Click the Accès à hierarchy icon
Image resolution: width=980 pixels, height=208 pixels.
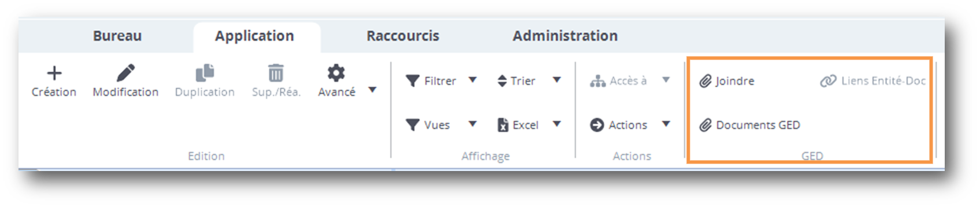pyautogui.click(x=597, y=81)
